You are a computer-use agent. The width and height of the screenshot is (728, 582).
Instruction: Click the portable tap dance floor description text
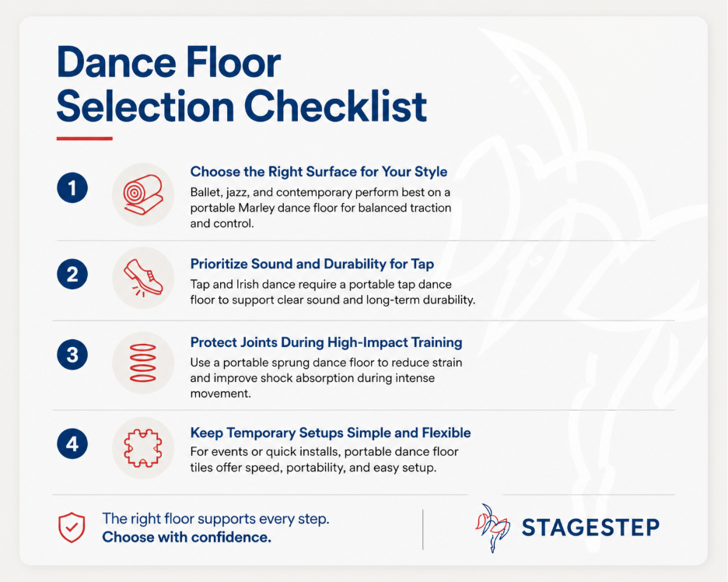coord(332,293)
